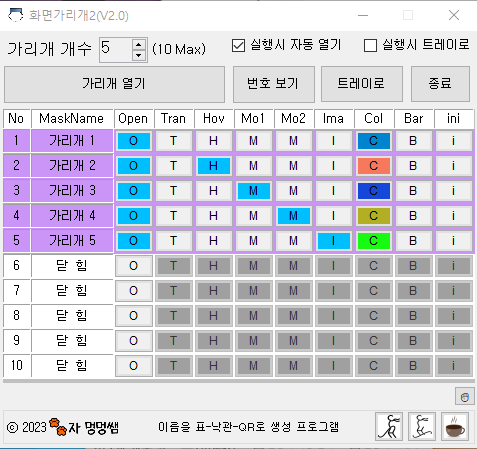Toggle Open O for row 9
The width and height of the screenshot is (477, 449).
(133, 341)
